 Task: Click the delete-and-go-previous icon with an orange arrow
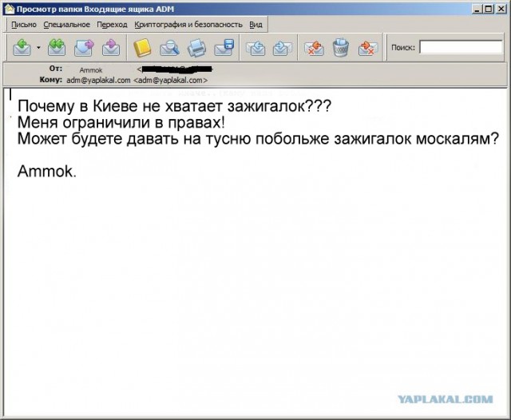pyautogui.click(x=314, y=48)
